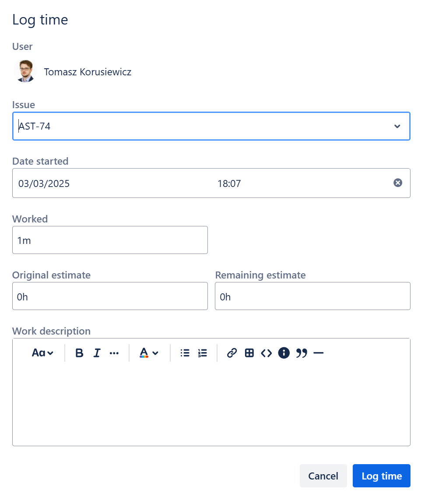Insert a numbered list

pos(202,353)
